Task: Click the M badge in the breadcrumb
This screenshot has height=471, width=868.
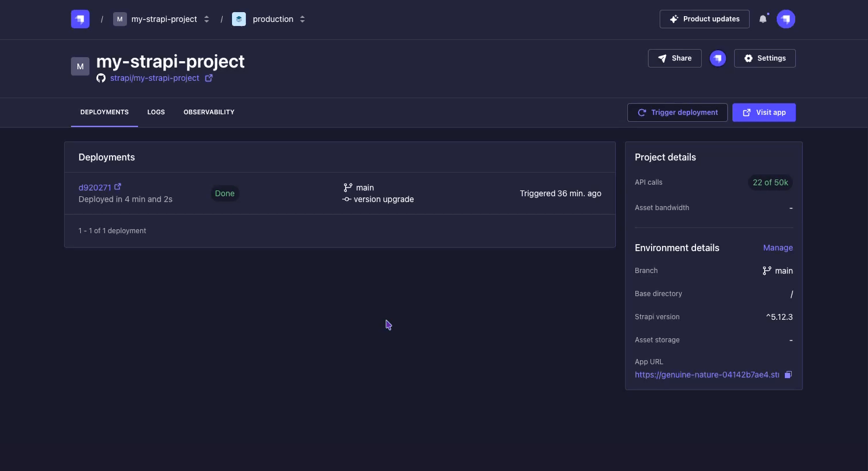Action: tap(120, 19)
